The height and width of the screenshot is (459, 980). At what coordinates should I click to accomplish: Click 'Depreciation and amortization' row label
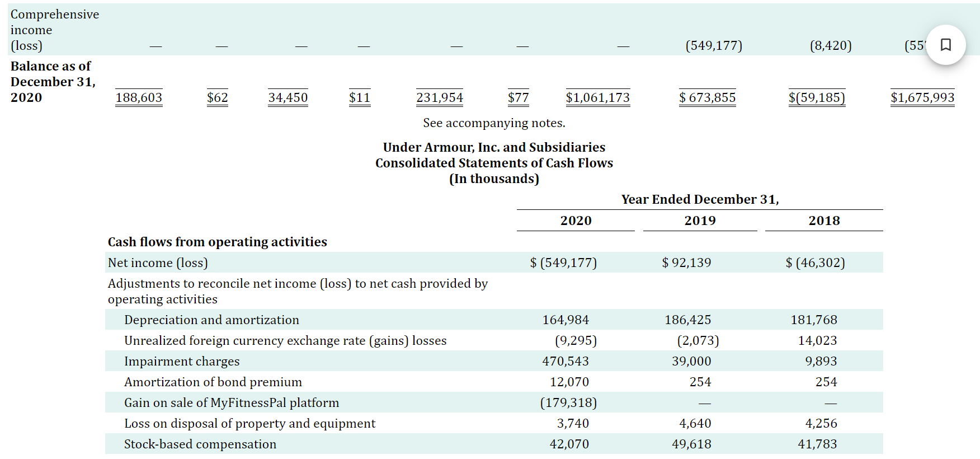[x=211, y=320]
